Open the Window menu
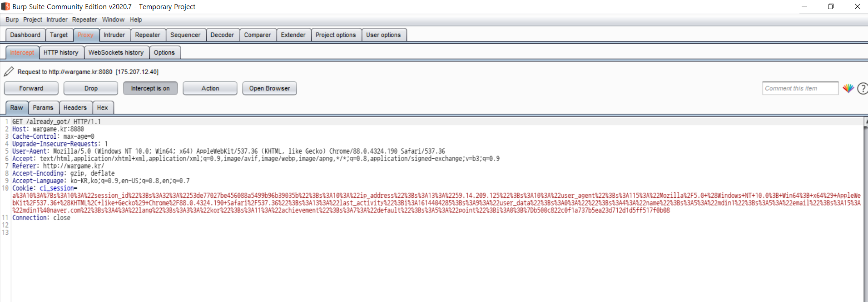 [x=113, y=20]
